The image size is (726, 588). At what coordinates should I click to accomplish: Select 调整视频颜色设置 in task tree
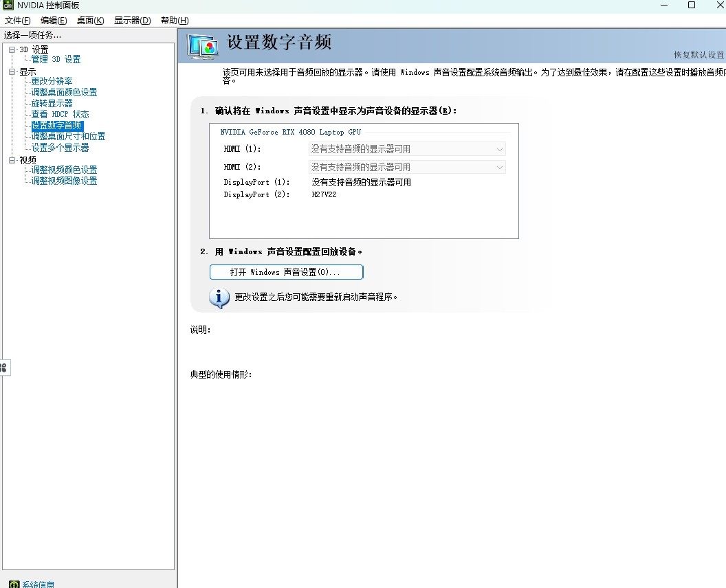65,170
